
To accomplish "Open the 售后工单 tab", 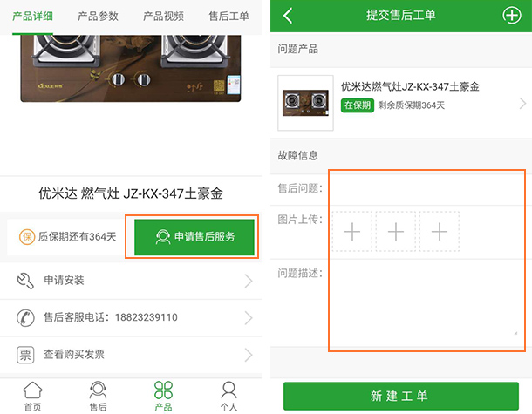I will [228, 16].
